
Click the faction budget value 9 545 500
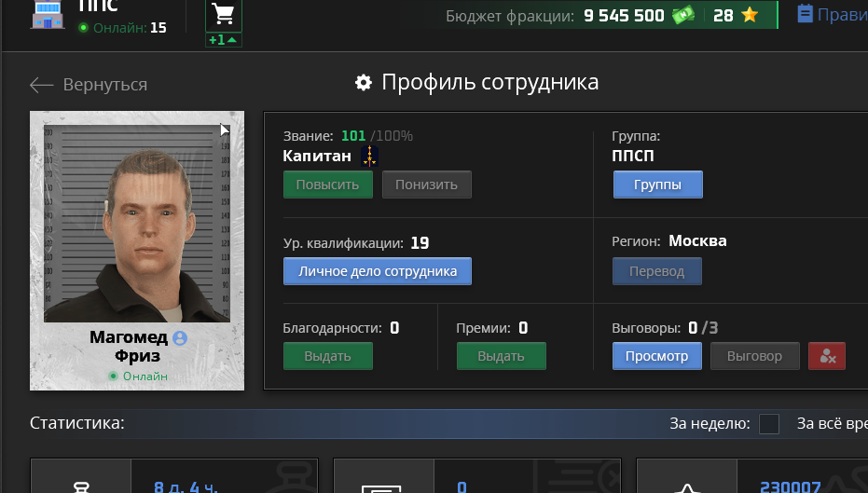[x=624, y=16]
